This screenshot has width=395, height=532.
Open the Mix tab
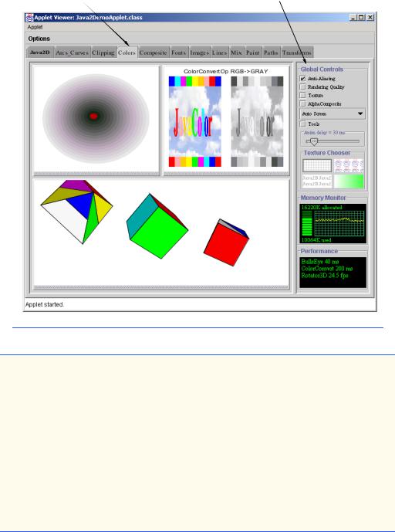pos(236,53)
